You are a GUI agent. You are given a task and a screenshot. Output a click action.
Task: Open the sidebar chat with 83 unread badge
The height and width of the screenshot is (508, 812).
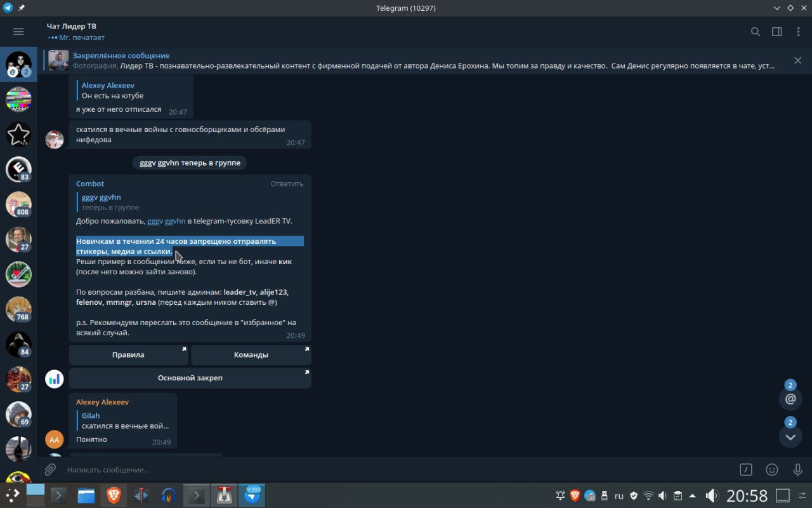point(18,169)
